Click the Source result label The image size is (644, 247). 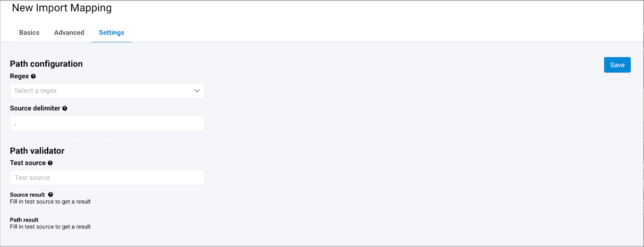click(27, 195)
